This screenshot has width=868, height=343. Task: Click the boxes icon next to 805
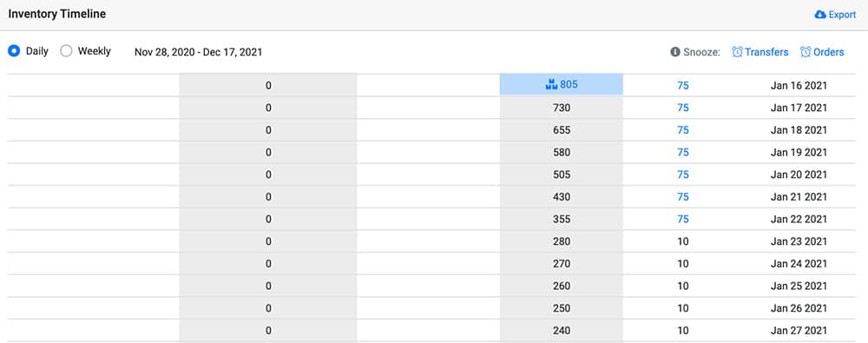pyautogui.click(x=551, y=85)
